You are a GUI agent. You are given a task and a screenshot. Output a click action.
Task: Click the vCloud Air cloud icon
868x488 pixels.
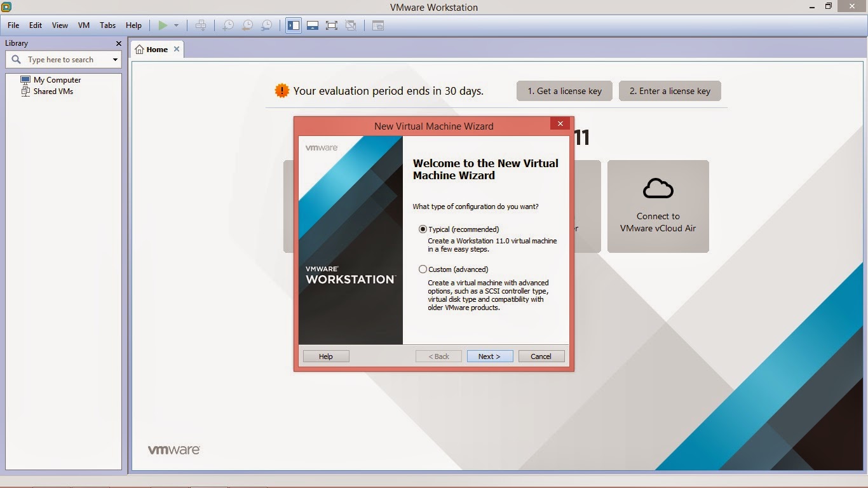click(658, 188)
